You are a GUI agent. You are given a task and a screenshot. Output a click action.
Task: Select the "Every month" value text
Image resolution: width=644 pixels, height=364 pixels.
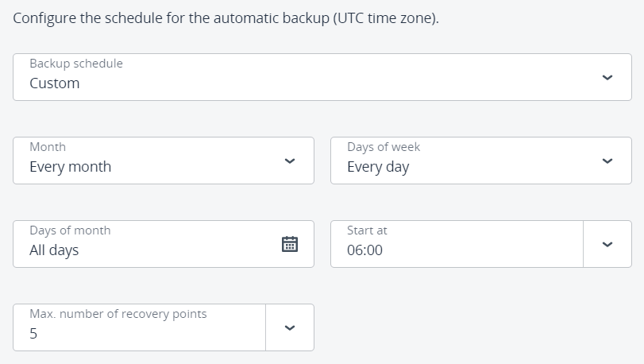click(x=70, y=167)
